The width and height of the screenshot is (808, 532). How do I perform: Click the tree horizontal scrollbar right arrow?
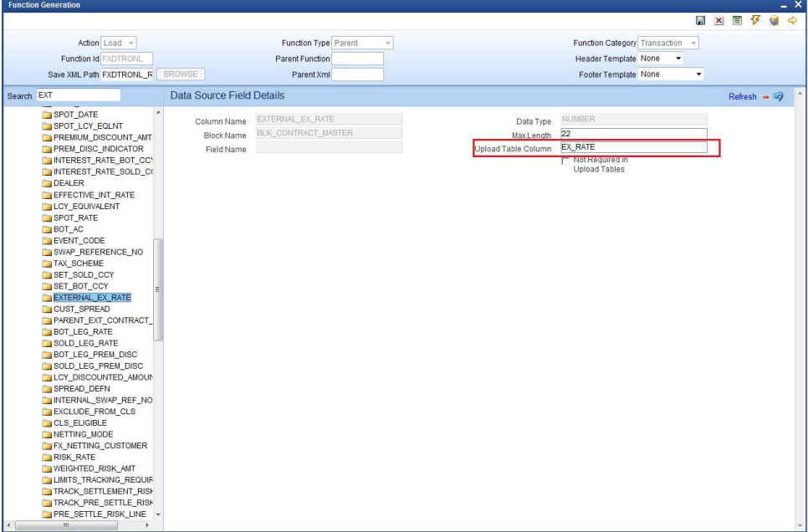(x=147, y=525)
